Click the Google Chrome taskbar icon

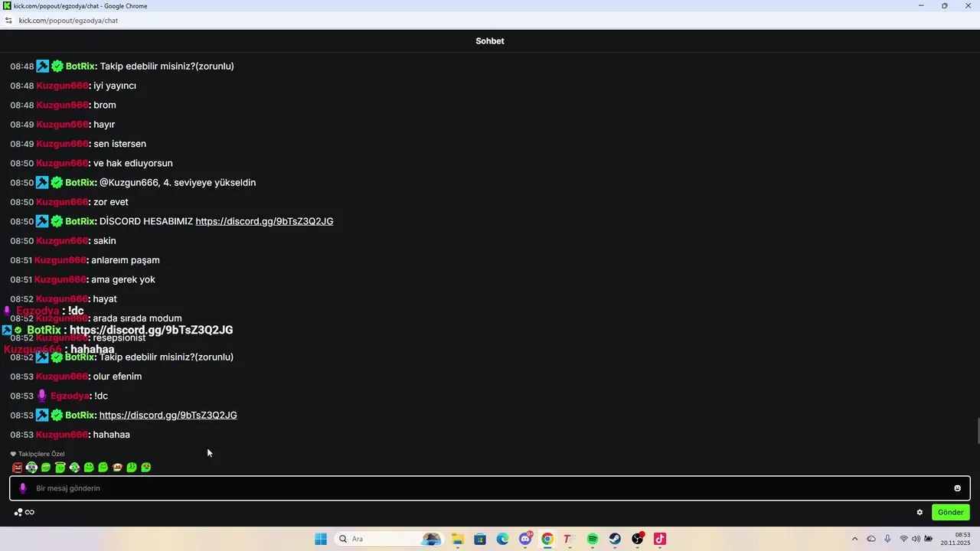pos(547,539)
